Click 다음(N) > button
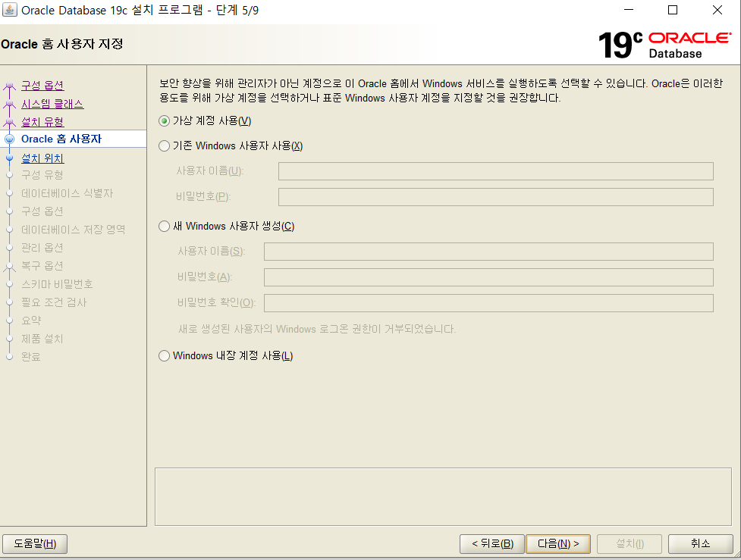The image size is (741, 560). 558,544
